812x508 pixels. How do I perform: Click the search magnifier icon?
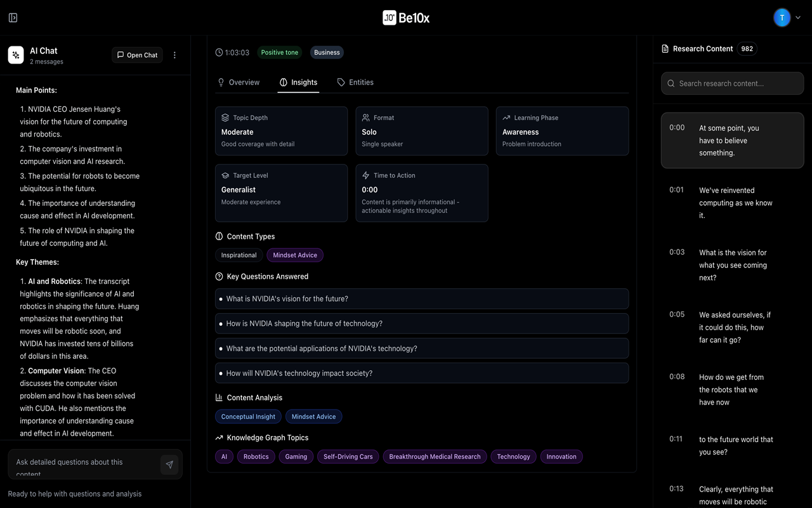[x=671, y=83]
